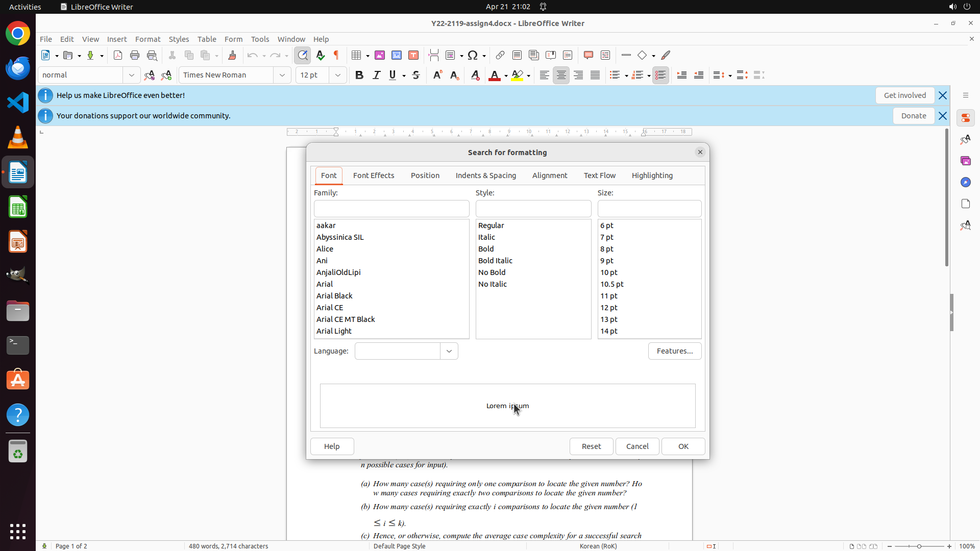
Task: Expand the Language dropdown in dialog
Action: (x=449, y=351)
